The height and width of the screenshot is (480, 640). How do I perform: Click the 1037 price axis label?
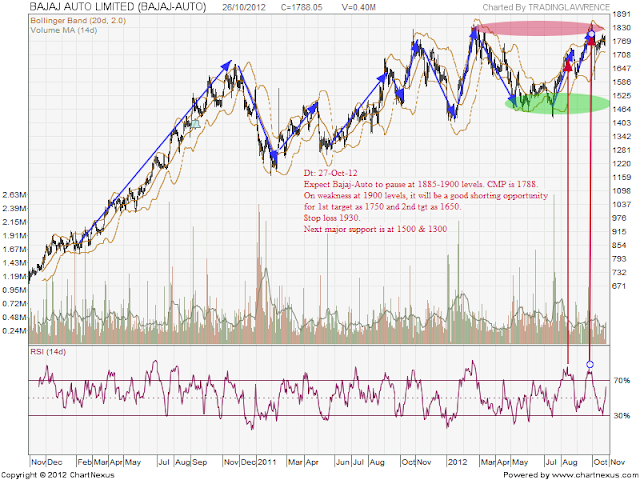[x=622, y=204]
